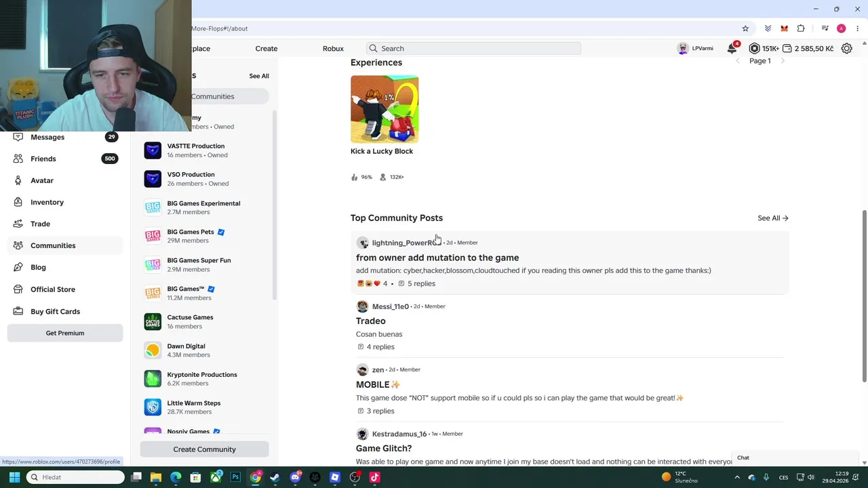Open the Game Glitch? post title
The width and height of the screenshot is (868, 488).
coord(384,448)
